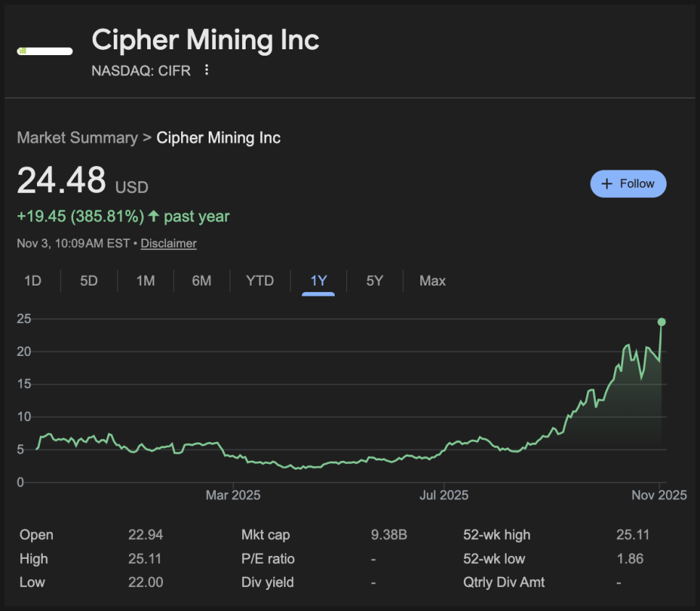Click the 24.48 USD price value

coord(62,180)
